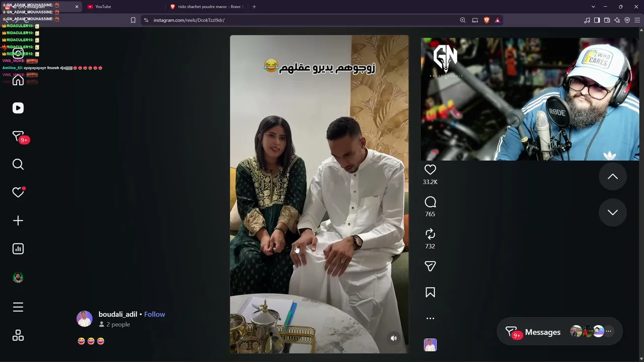View the 2 people tagged

pos(114,325)
